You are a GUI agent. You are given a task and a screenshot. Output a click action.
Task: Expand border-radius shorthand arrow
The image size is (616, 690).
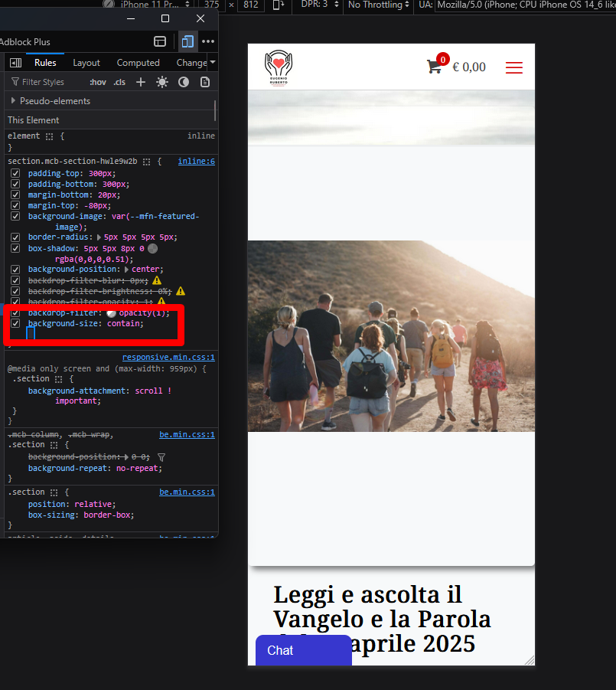(x=99, y=237)
